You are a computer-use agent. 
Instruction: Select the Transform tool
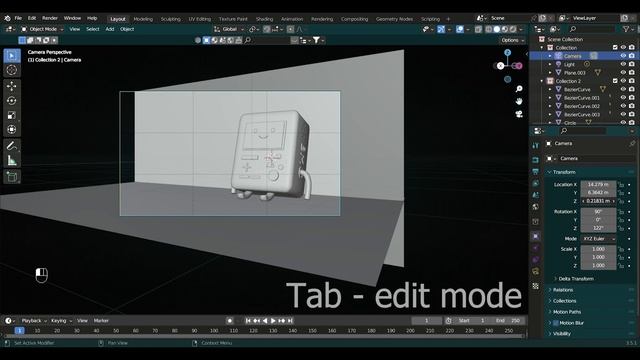[x=11, y=130]
